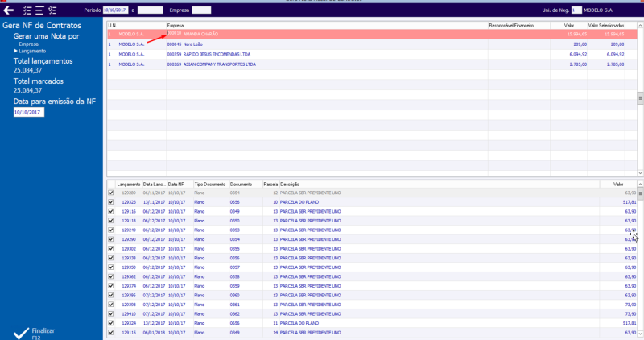Select the Nara Leão company row
Image resolution: width=644 pixels, height=340 pixels.
372,44
